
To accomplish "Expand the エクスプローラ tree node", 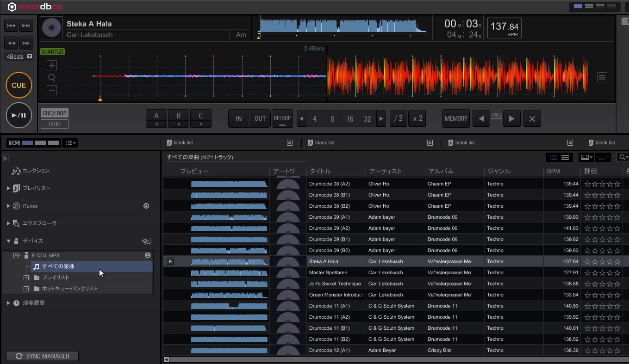I will [x=8, y=223].
